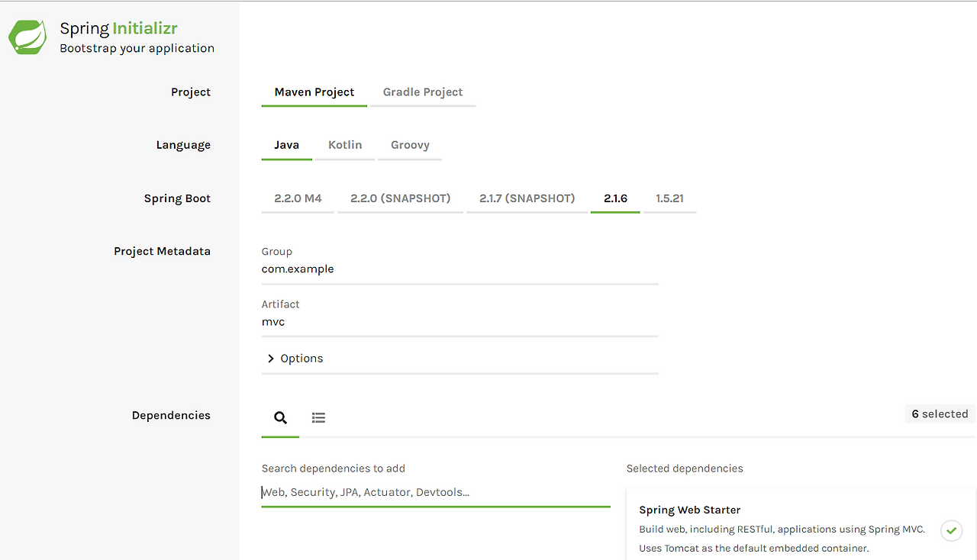This screenshot has width=977, height=560.
Task: Click the Project section label
Action: pyautogui.click(x=191, y=92)
